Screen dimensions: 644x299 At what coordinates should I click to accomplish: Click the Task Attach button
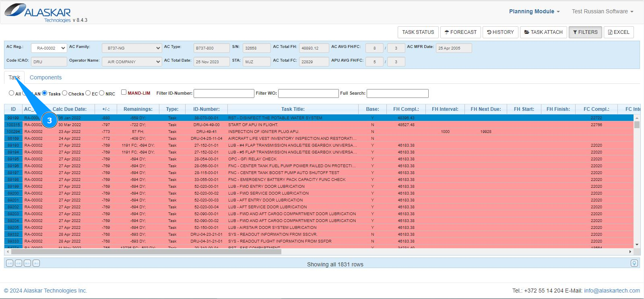tap(543, 32)
